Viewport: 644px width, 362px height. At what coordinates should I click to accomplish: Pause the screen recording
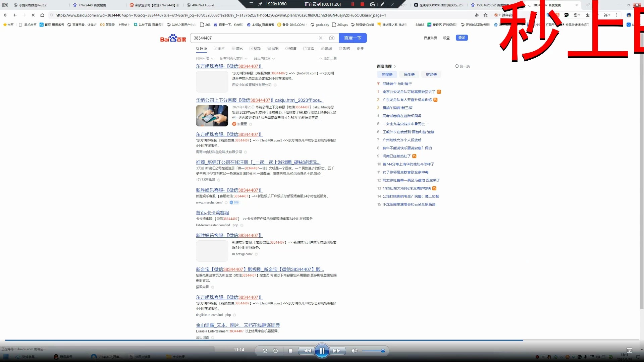[x=353, y=4]
